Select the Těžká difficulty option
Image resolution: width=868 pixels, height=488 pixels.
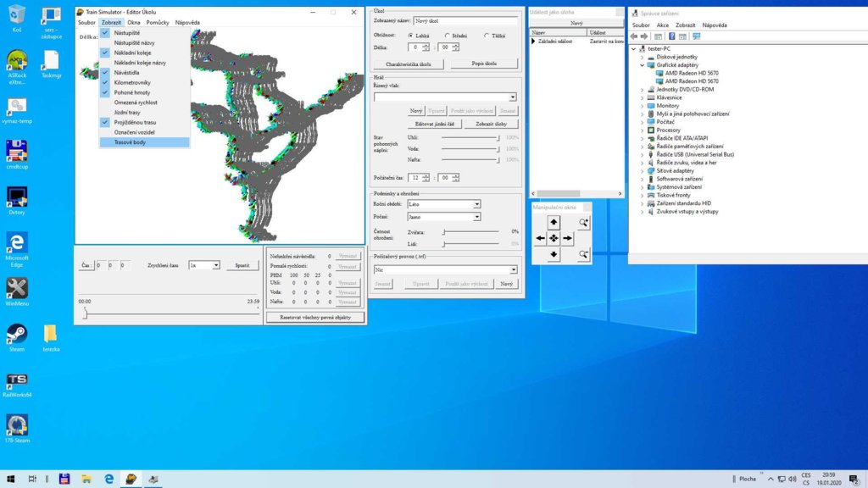tap(486, 36)
